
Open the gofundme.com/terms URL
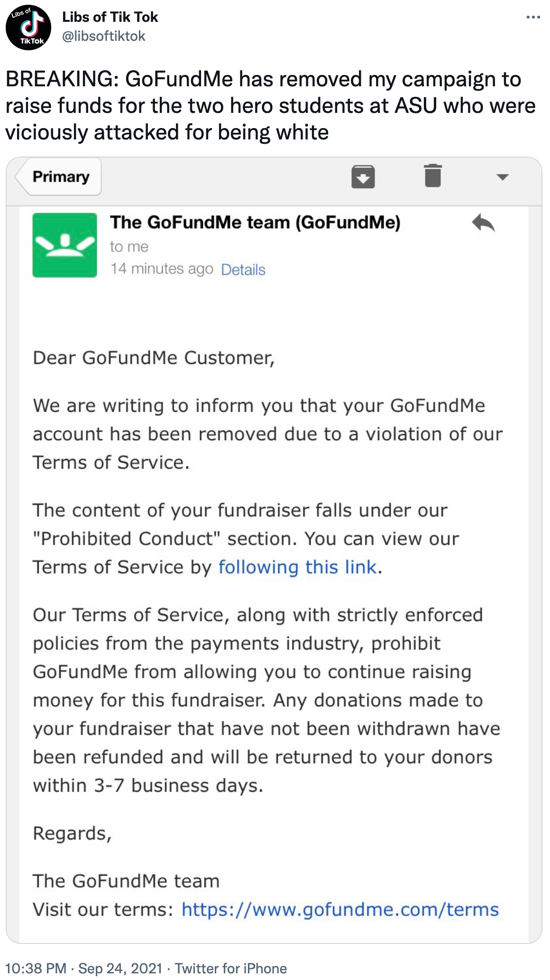340,909
